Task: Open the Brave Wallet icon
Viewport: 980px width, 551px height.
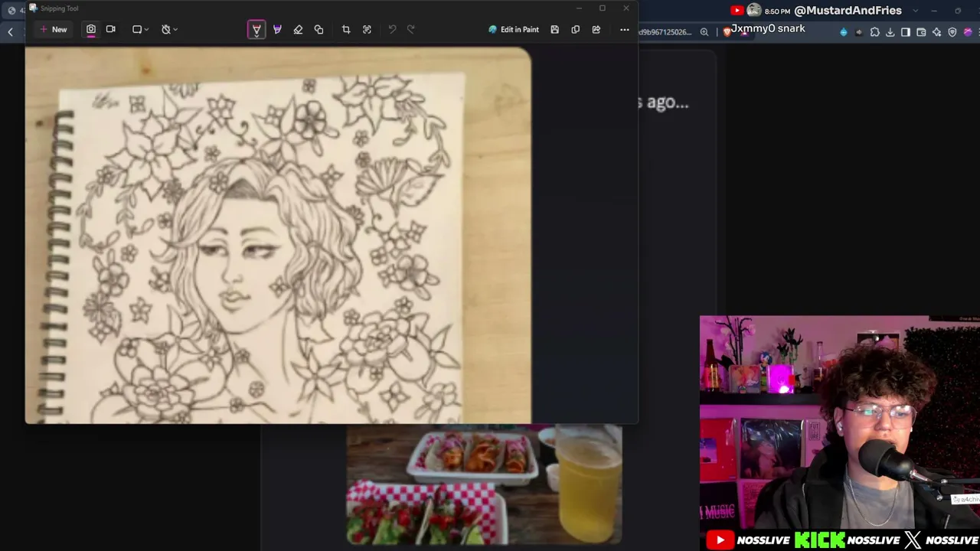Action: [x=921, y=32]
